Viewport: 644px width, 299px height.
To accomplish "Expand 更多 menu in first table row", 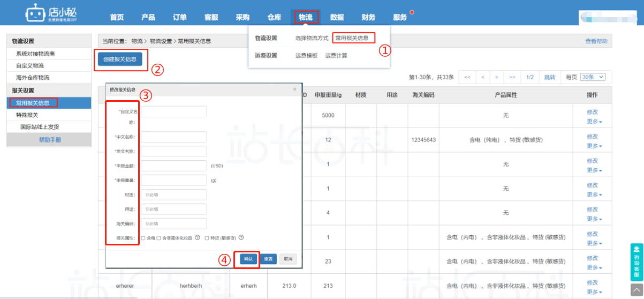I will (x=594, y=122).
